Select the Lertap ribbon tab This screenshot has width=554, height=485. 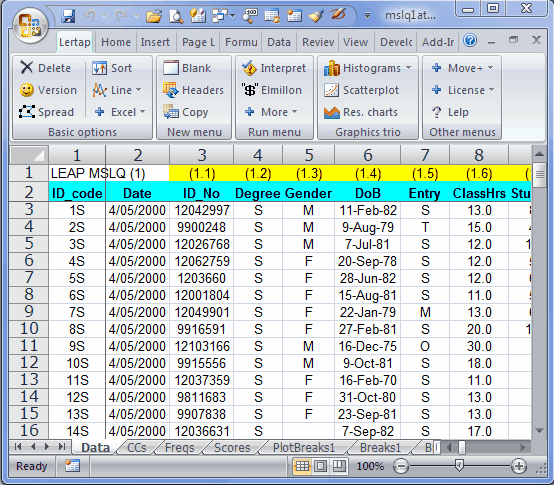[75, 42]
